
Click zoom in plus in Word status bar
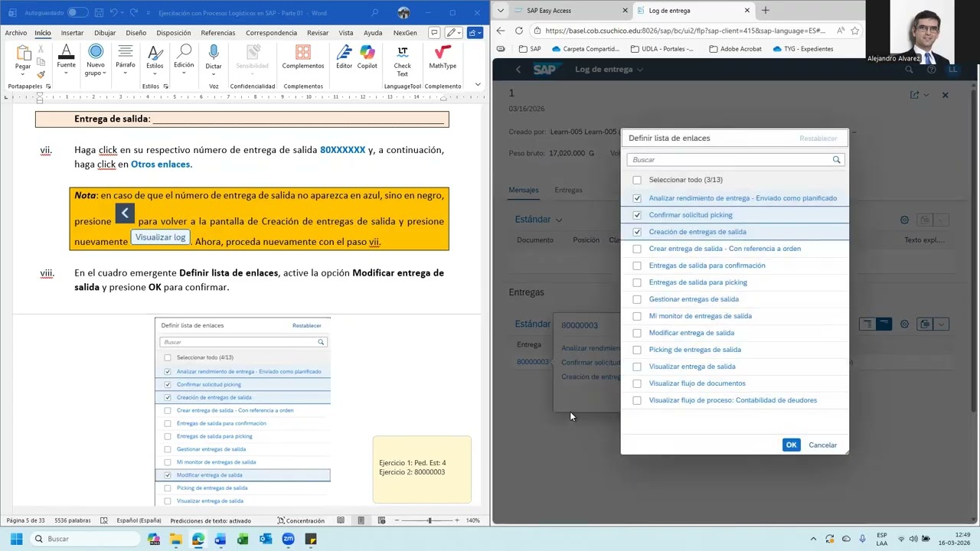(458, 520)
